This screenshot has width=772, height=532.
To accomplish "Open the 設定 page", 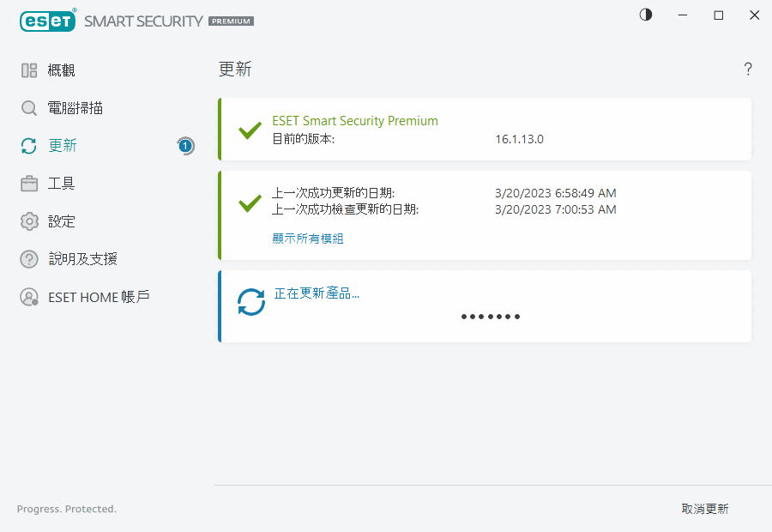I will coord(62,221).
